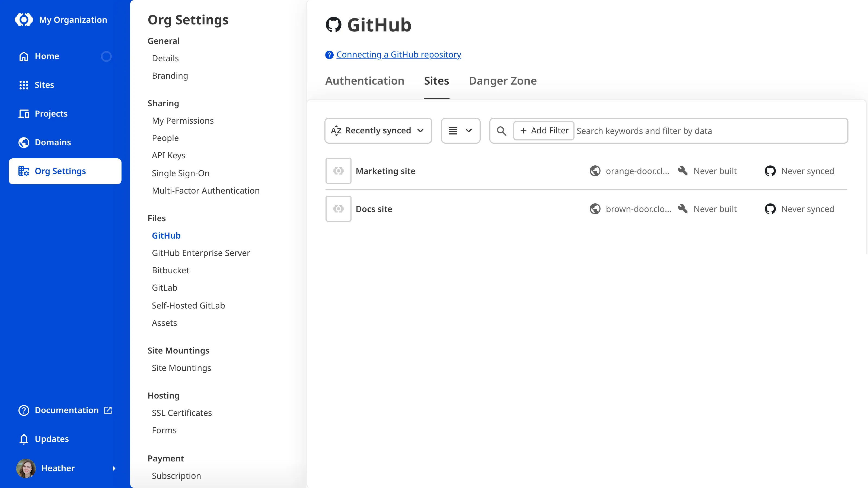Open the People settings page
This screenshot has width=868, height=488.
pos(165,138)
